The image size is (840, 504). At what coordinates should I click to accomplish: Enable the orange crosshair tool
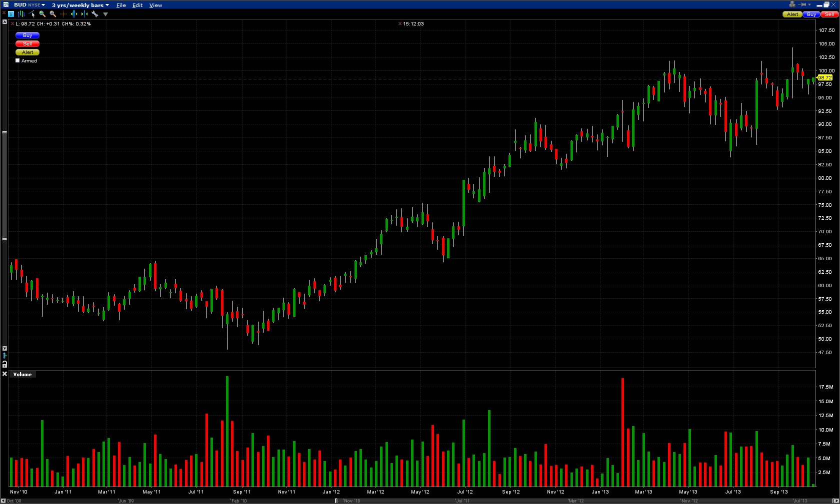[63, 14]
